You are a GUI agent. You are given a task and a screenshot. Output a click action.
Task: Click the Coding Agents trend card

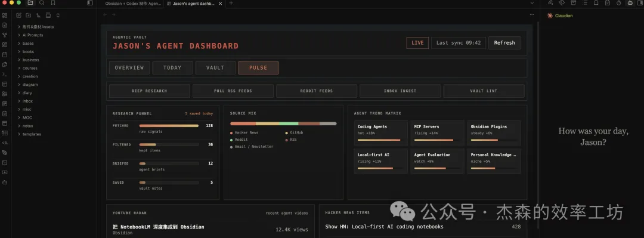(x=380, y=133)
